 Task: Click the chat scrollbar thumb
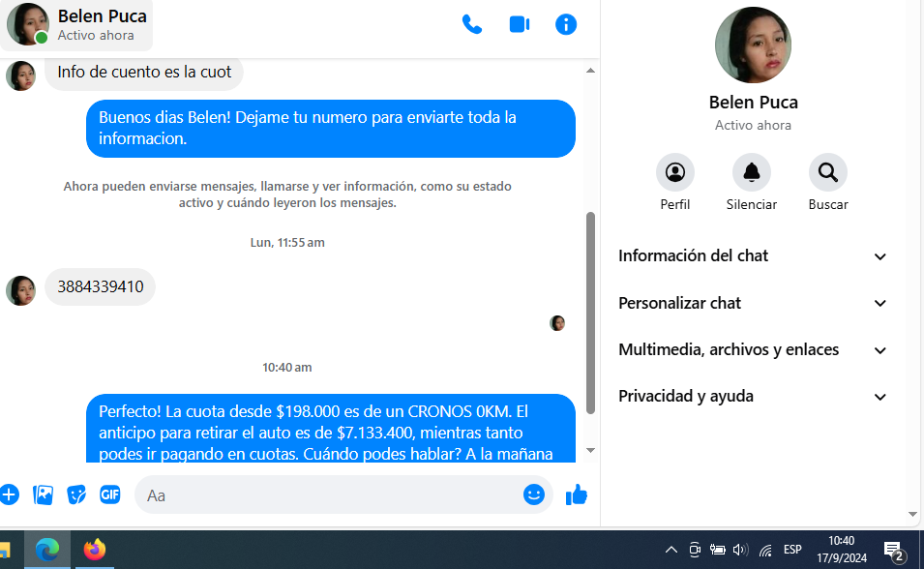590,314
